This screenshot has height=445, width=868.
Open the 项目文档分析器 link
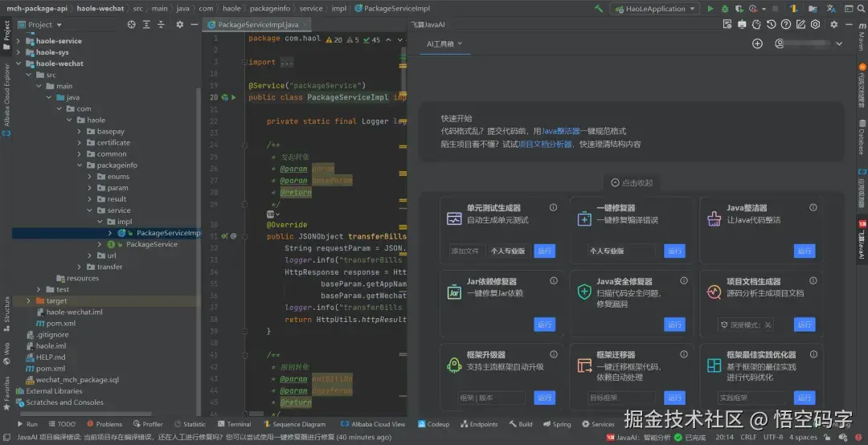546,144
